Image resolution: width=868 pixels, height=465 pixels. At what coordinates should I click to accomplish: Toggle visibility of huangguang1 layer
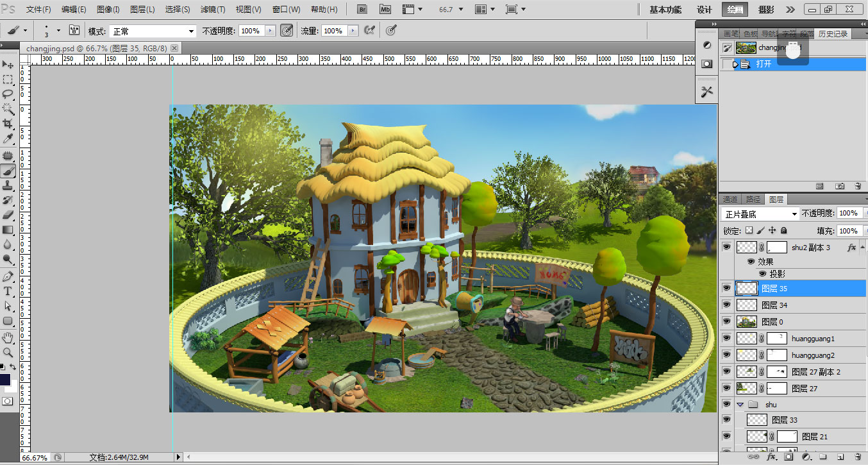pos(726,339)
